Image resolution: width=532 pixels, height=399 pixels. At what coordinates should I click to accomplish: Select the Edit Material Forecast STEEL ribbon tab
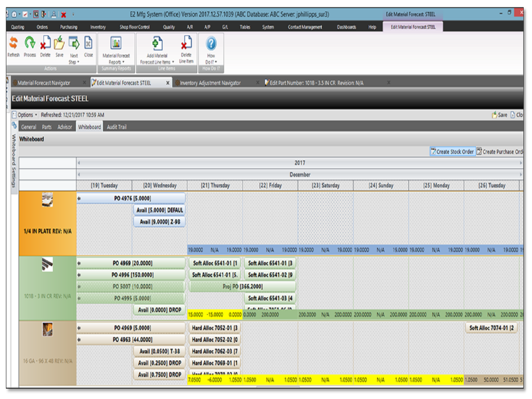pos(413,27)
